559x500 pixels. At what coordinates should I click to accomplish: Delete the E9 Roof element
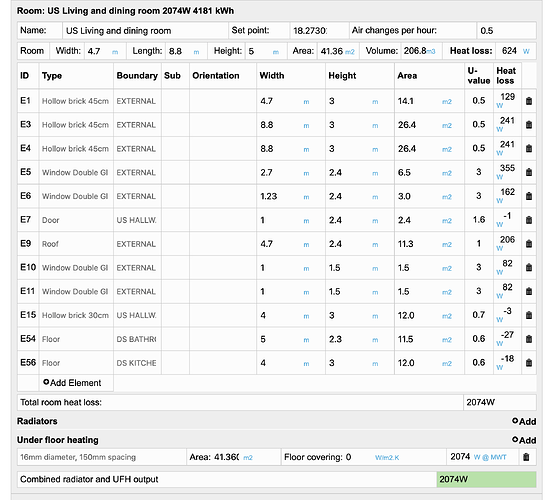529,244
